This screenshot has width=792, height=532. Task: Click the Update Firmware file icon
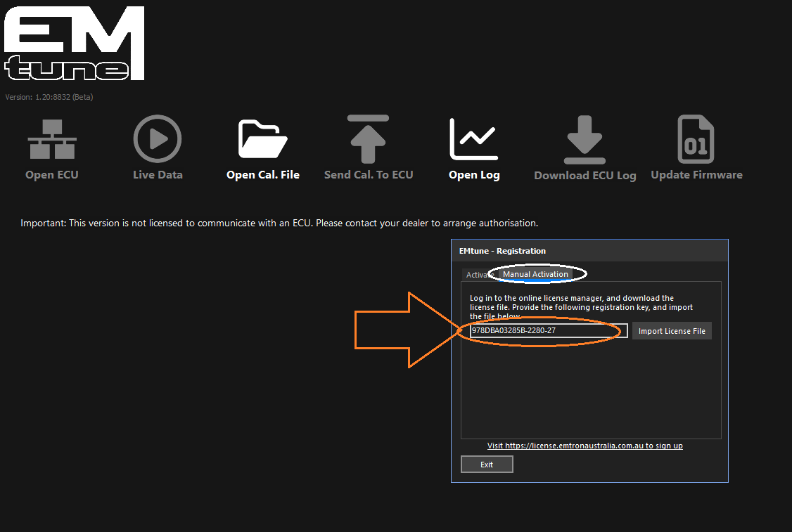point(696,139)
